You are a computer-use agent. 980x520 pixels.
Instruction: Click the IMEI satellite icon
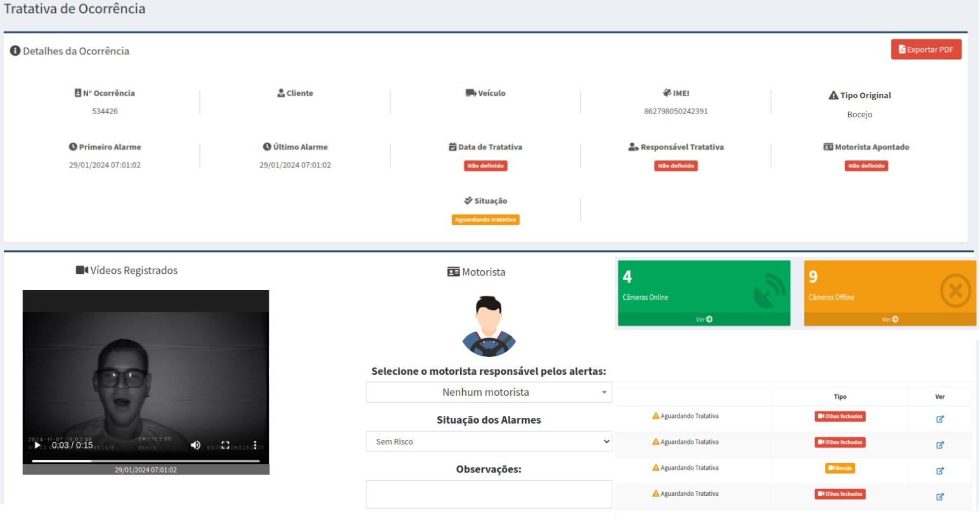(667, 93)
